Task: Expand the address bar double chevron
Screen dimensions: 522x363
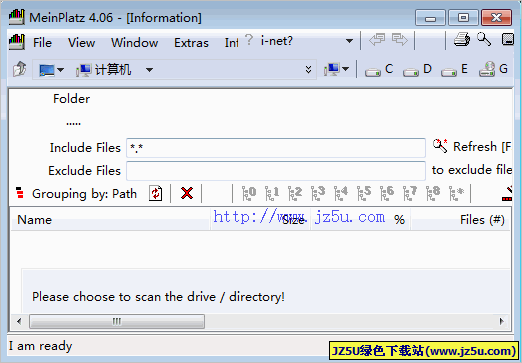Action: pos(308,69)
